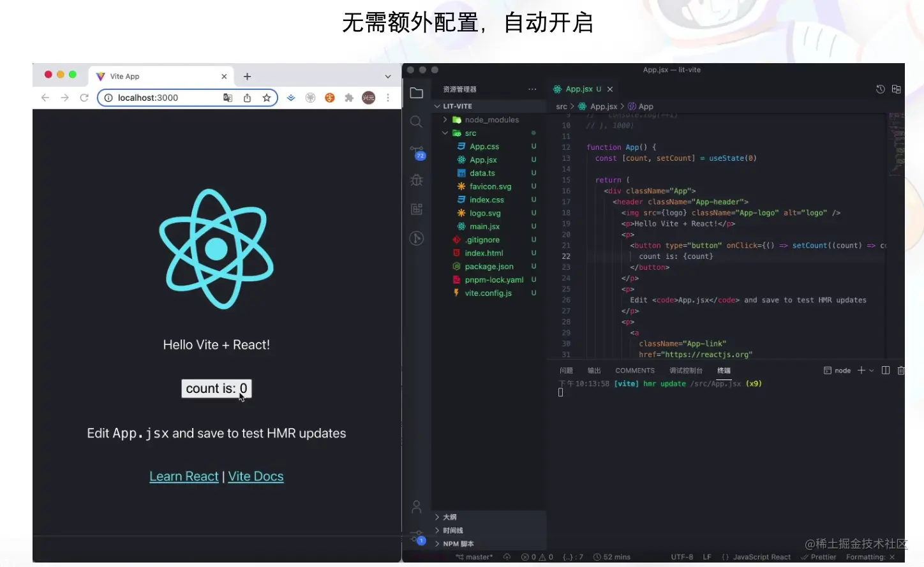Open data.ts in the file tree
The height and width of the screenshot is (567, 924).
[482, 173]
